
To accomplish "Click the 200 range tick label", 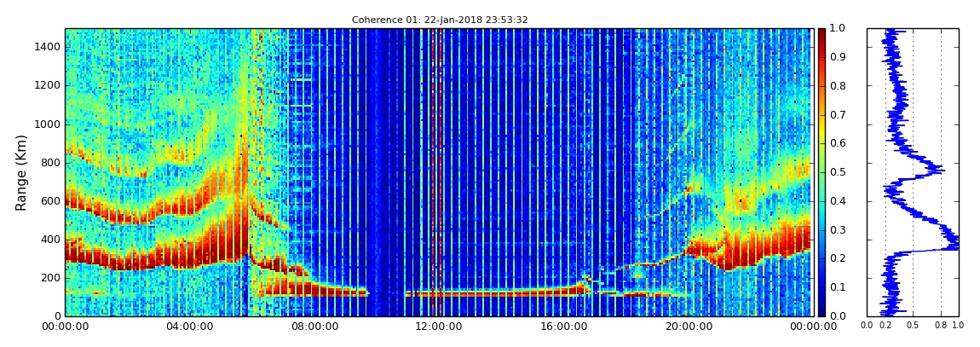I will [51, 278].
